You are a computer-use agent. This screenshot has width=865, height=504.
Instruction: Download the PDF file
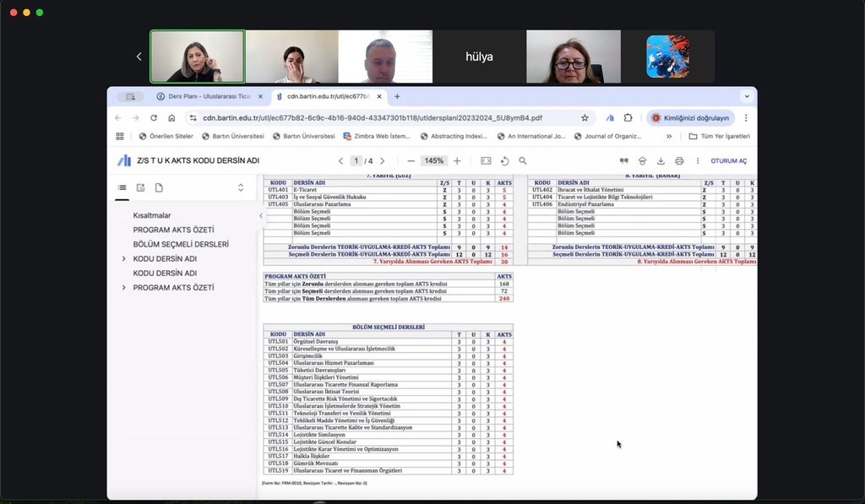point(661,161)
